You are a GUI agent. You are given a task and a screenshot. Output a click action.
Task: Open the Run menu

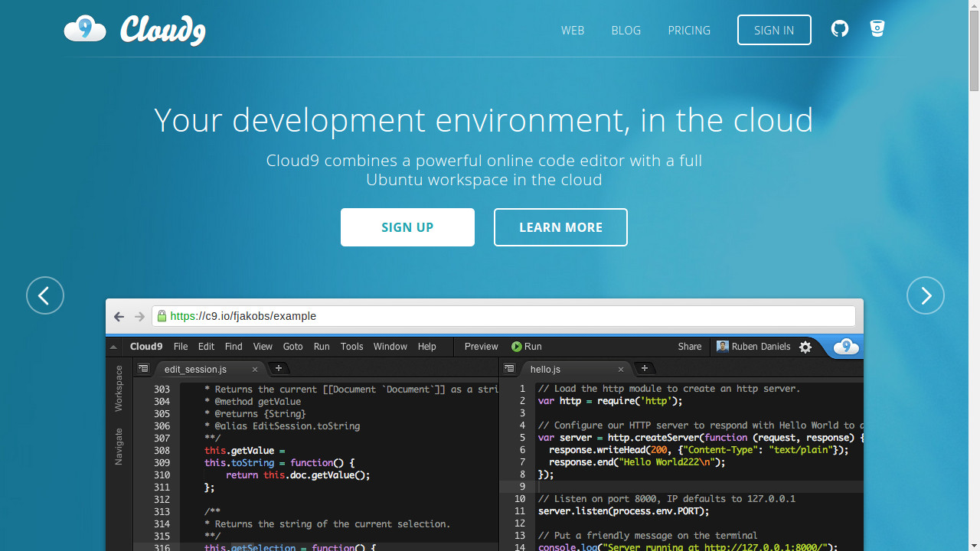click(322, 347)
